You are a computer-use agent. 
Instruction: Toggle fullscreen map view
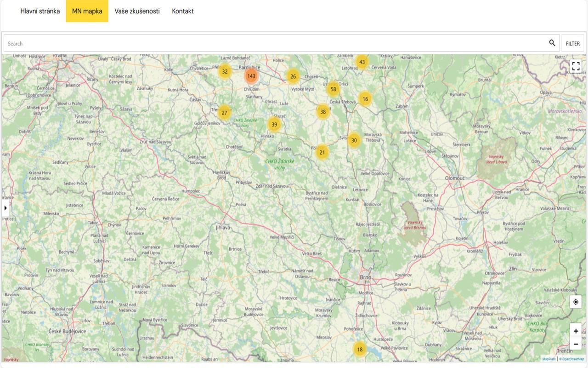tap(576, 66)
